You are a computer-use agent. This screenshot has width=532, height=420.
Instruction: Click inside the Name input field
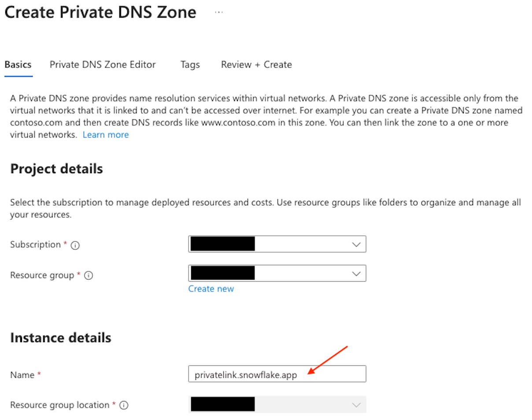277,374
